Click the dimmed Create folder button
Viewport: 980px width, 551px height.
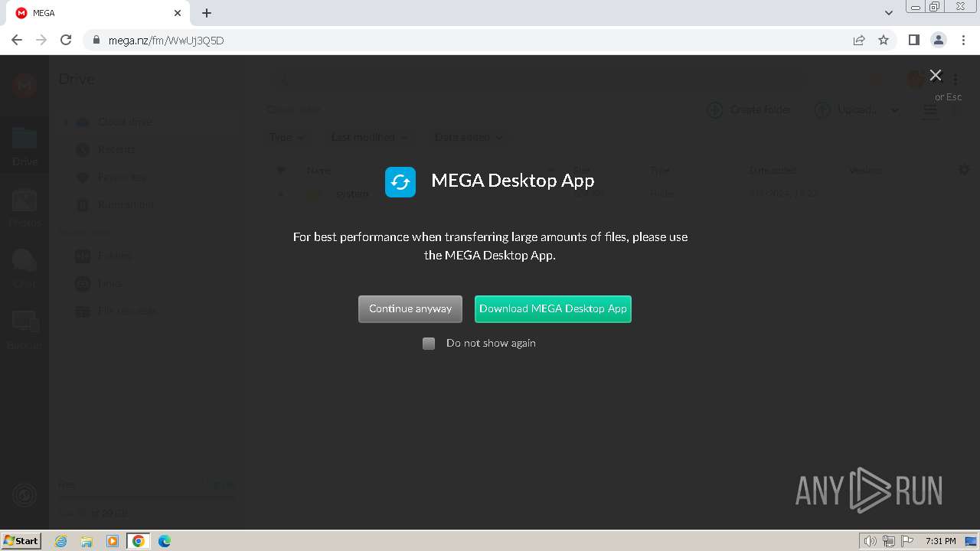pyautogui.click(x=750, y=109)
